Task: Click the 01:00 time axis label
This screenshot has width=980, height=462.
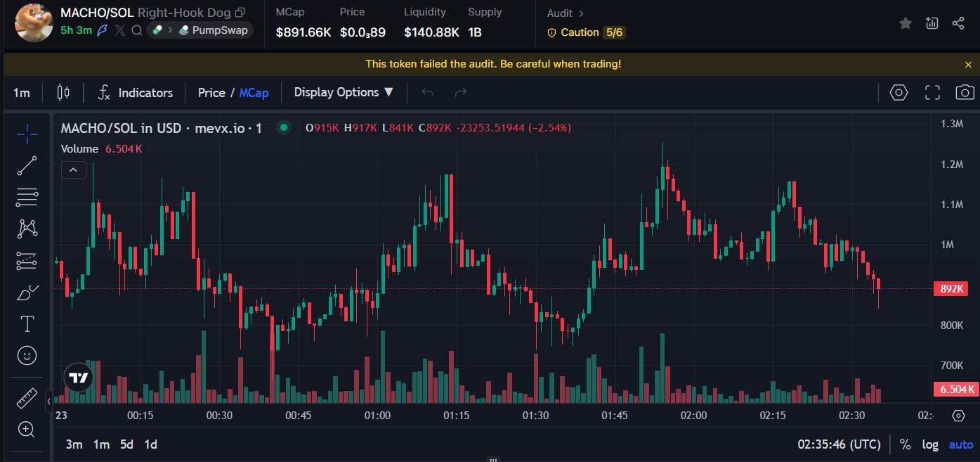Action: click(x=377, y=416)
